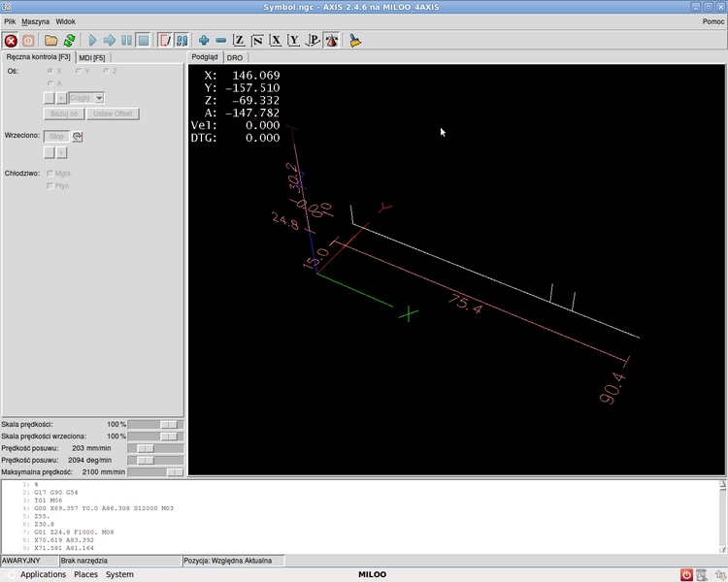The height and width of the screenshot is (582, 728).
Task: Select the Y axis radio button
Action: pyautogui.click(x=79, y=71)
